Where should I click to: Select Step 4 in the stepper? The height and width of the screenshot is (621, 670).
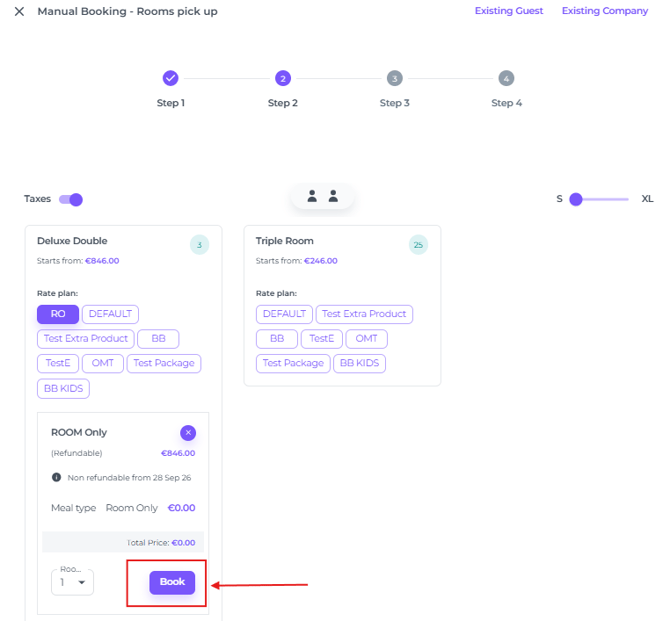[x=506, y=78]
